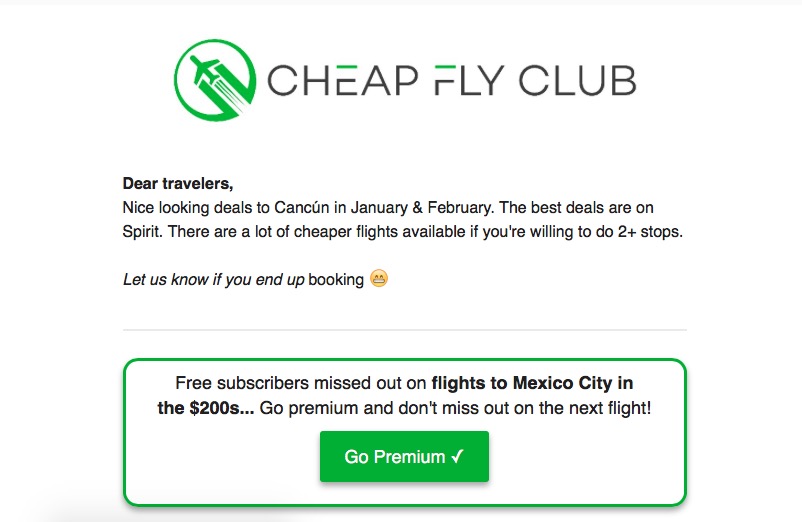Click the word booking before the emoji

click(x=336, y=280)
